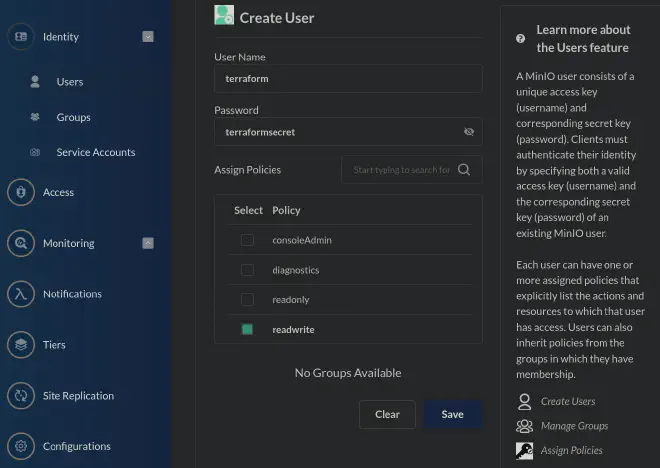
Task: Open Service Accounts in sidebar
Action: (96, 152)
